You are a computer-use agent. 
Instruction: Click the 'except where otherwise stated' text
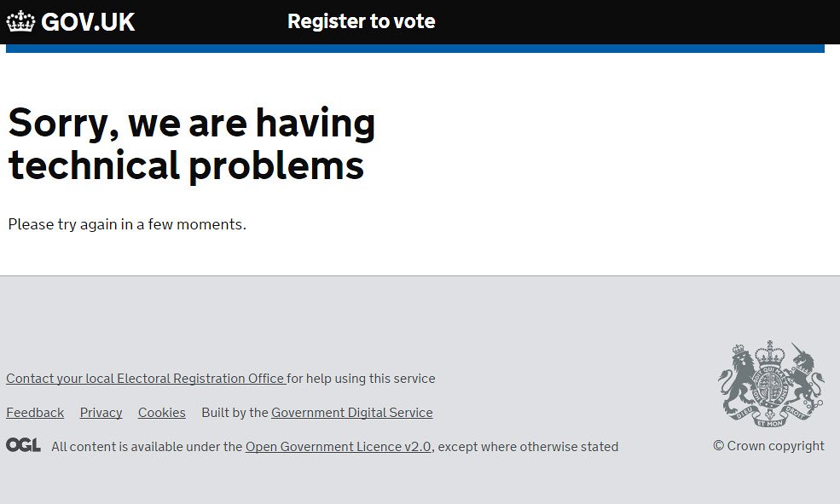click(x=528, y=447)
